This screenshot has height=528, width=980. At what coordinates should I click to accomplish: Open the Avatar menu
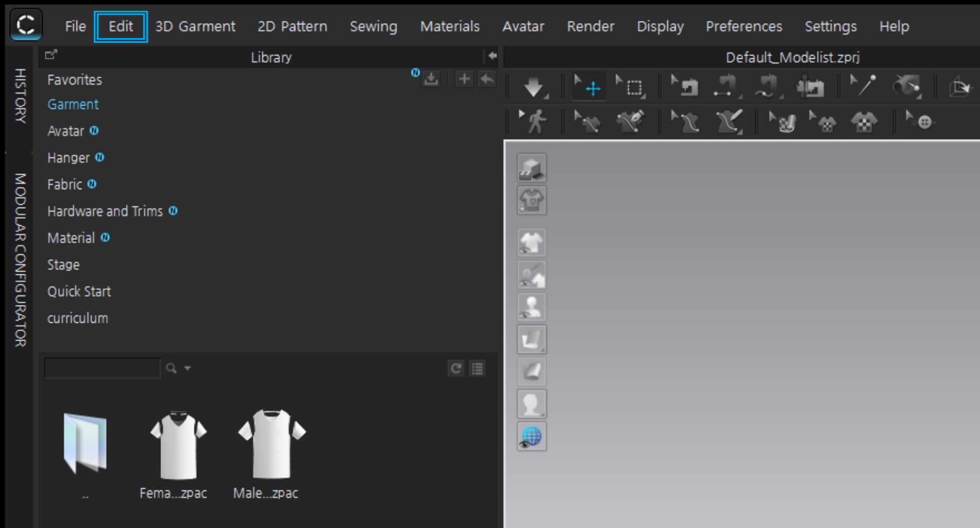523,26
